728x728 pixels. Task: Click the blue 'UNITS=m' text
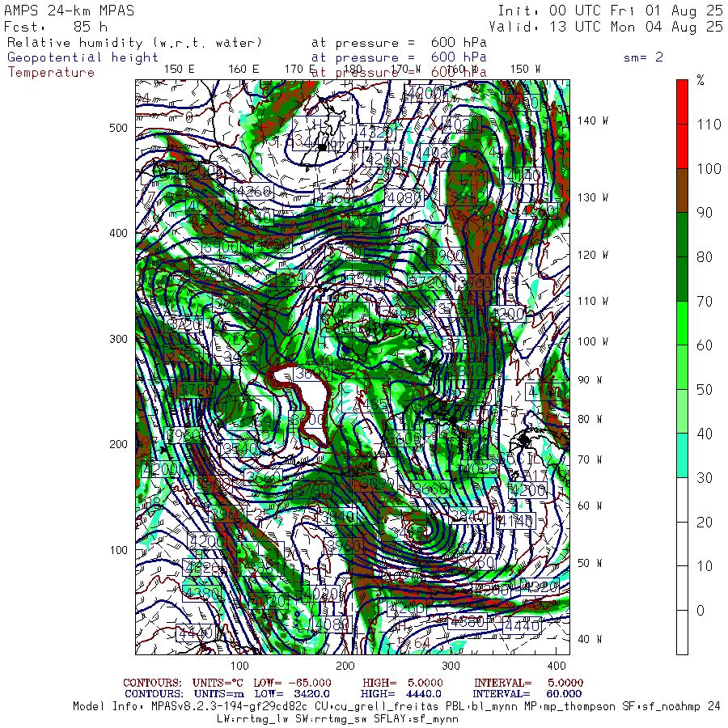click(x=219, y=694)
